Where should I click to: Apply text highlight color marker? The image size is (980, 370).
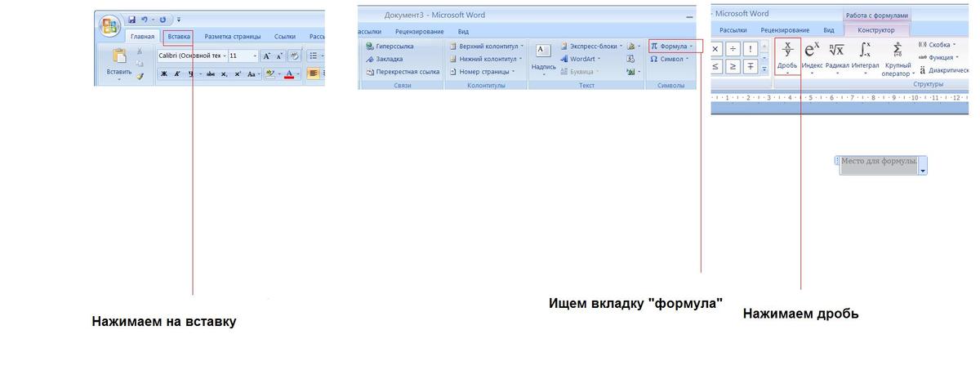click(x=271, y=74)
